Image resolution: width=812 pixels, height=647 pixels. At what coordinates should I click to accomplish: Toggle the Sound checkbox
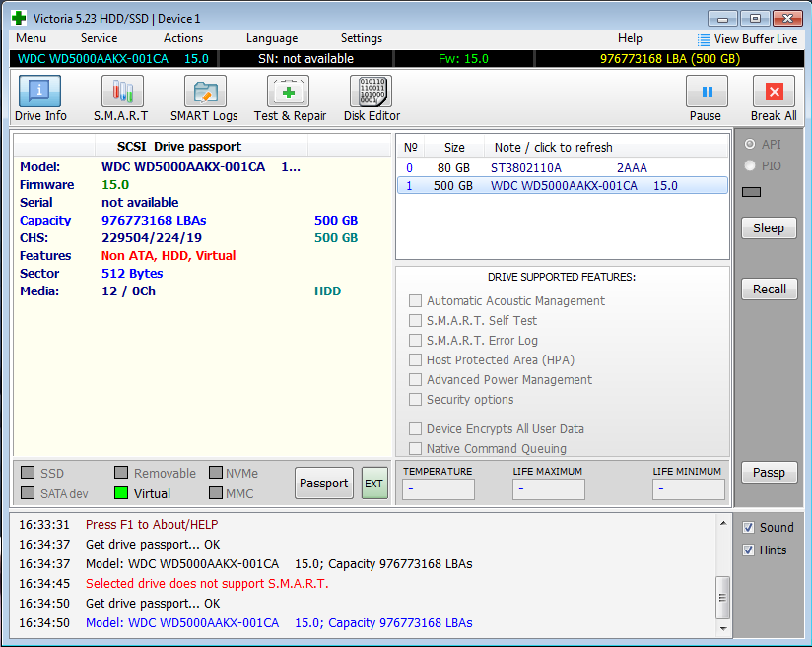tap(748, 528)
